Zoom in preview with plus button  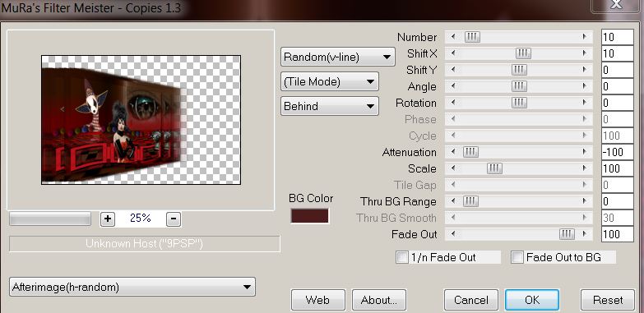(x=108, y=219)
